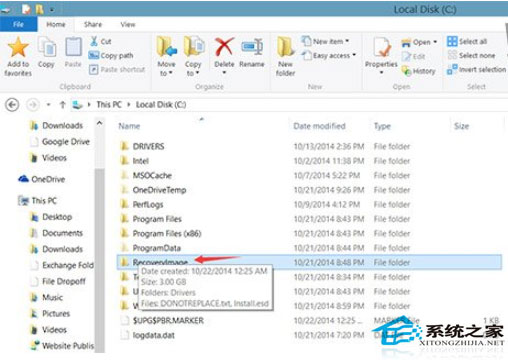Open the dropdown next to Open
508x360 pixels.
(435, 42)
